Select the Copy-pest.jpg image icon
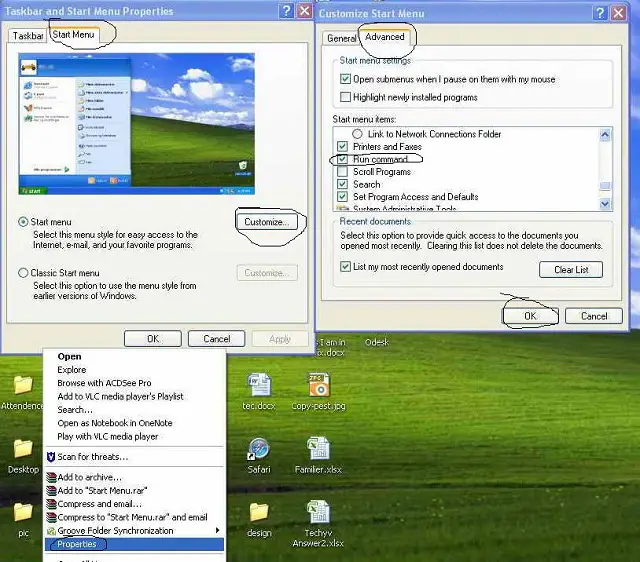 tap(318, 384)
